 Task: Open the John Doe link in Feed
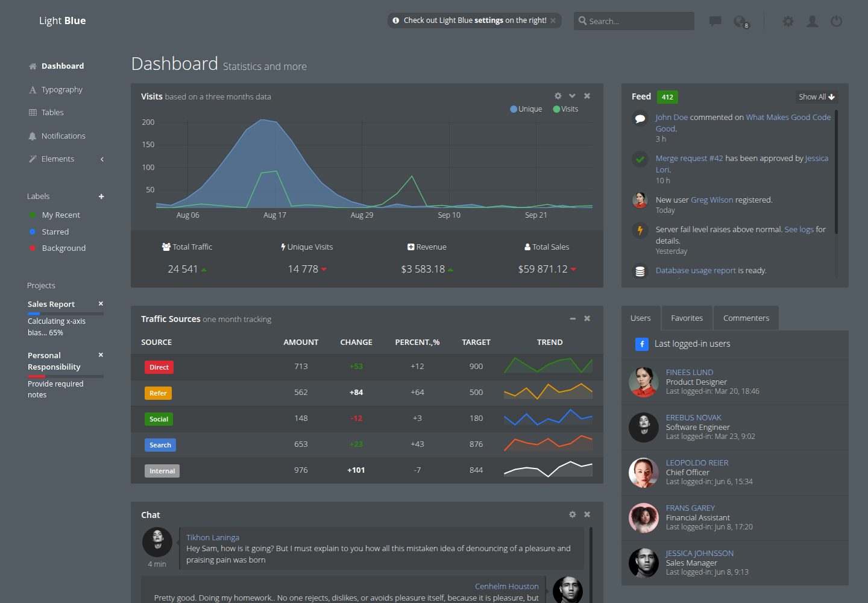click(x=671, y=118)
